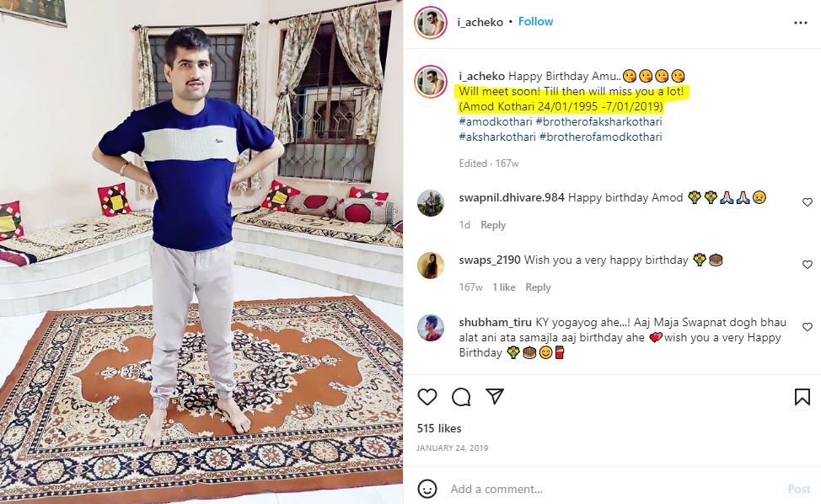
Task: Open the comment speech bubble icon
Action: pyautogui.click(x=461, y=397)
